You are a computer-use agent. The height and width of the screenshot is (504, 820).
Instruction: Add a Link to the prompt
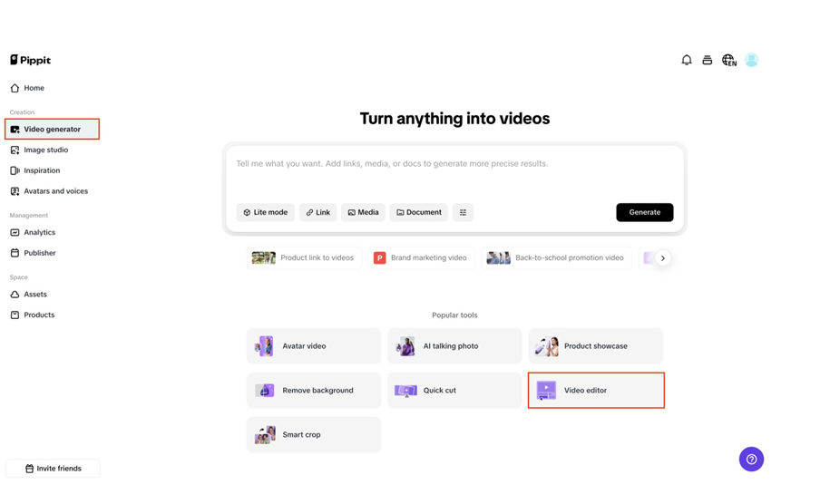(317, 212)
